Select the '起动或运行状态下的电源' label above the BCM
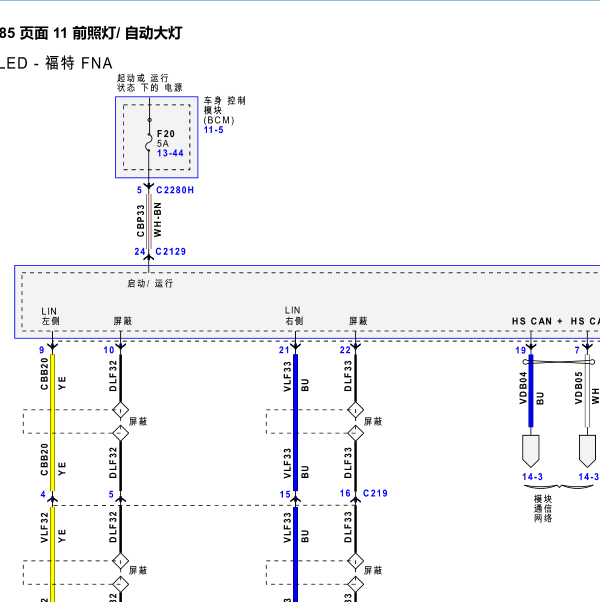This screenshot has width=600, height=602. tap(149, 83)
